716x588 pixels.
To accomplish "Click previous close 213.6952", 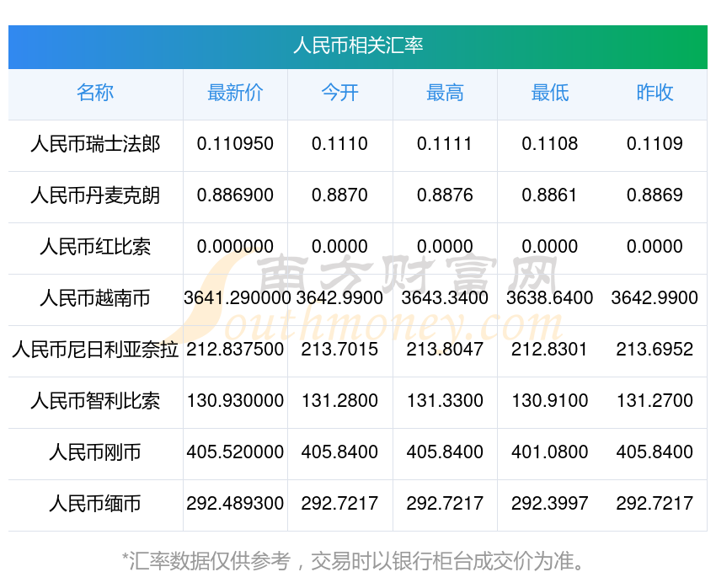I will pyautogui.click(x=655, y=350).
